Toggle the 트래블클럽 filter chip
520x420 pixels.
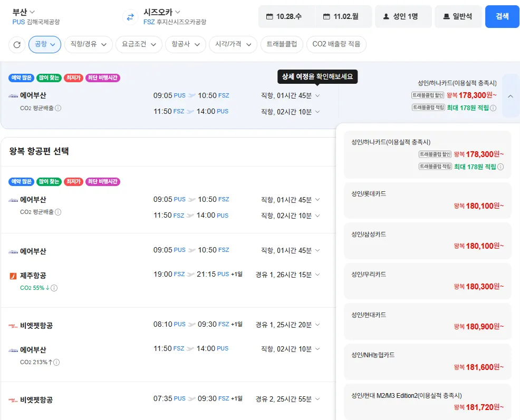(282, 44)
